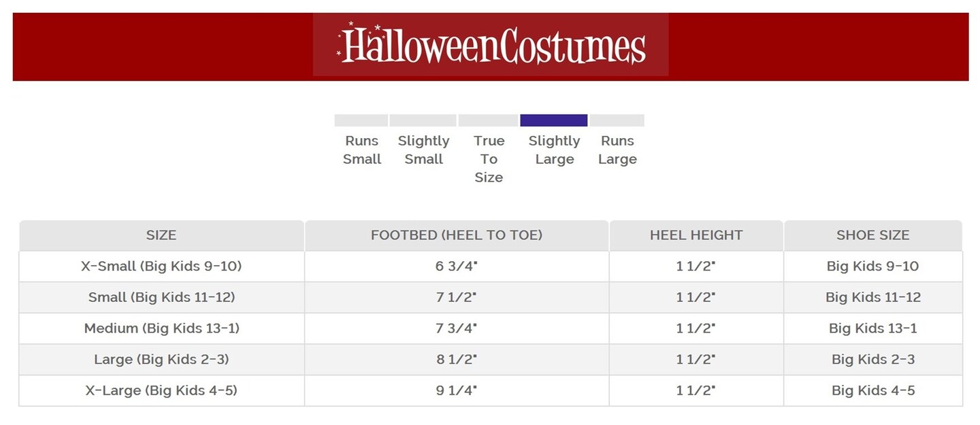Click the Big Kids 13-1 shoe size cell

click(x=872, y=328)
